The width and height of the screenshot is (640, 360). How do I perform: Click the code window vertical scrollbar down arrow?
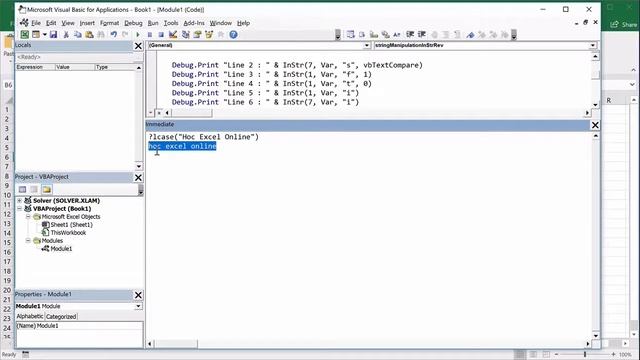(595, 105)
